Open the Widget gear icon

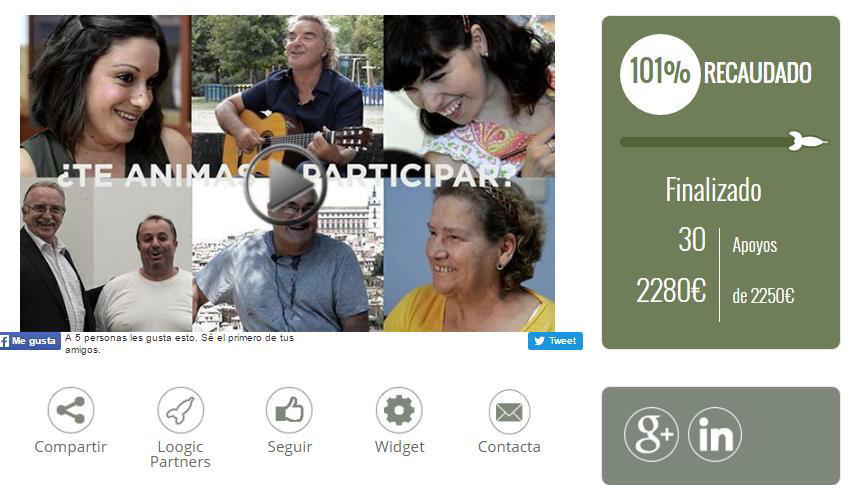pyautogui.click(x=399, y=410)
